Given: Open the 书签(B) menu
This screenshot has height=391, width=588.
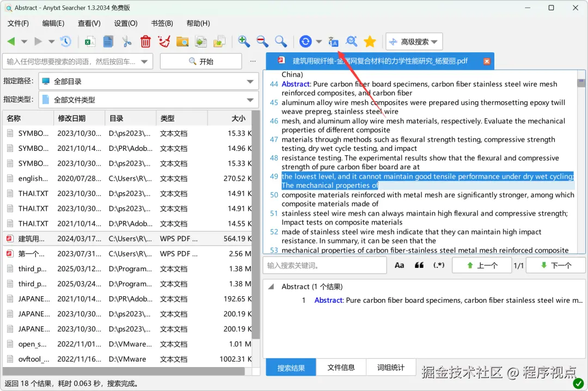Looking at the screenshot, I should (162, 23).
